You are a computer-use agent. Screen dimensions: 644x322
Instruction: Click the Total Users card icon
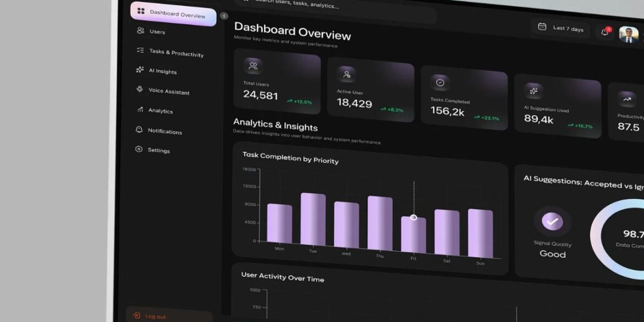(x=253, y=66)
